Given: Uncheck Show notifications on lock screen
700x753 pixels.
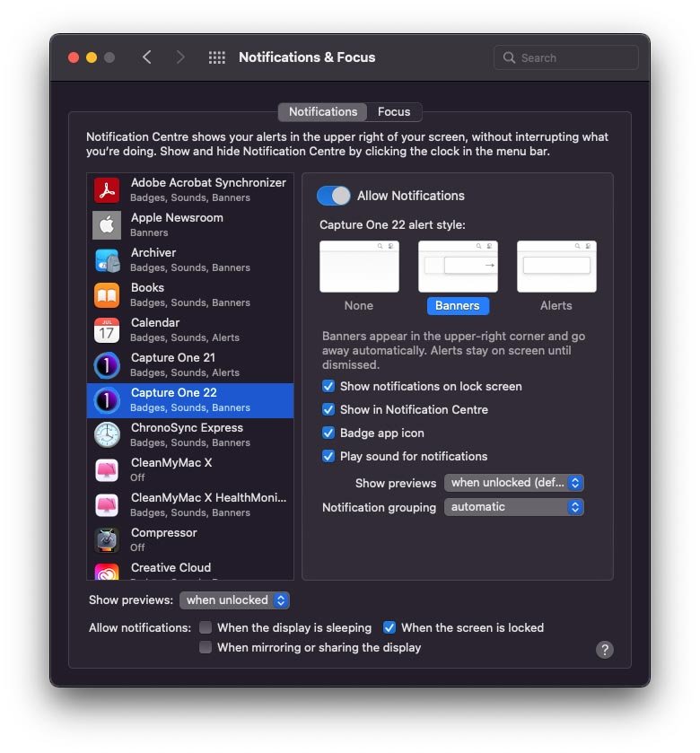Looking at the screenshot, I should click(328, 386).
